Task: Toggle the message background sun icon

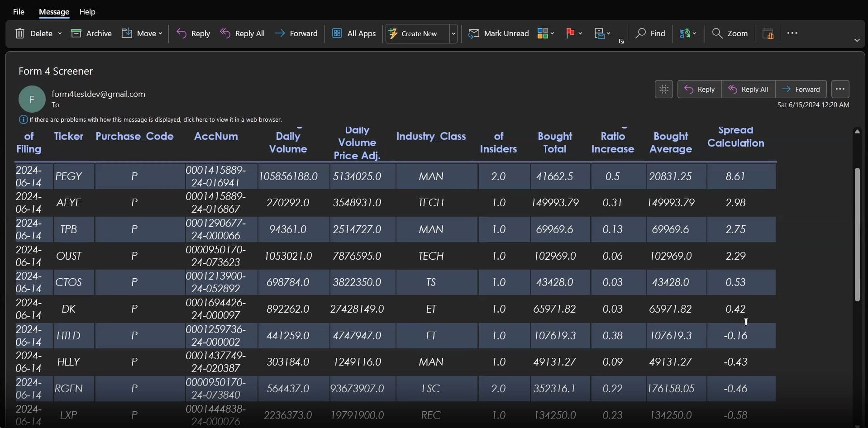Action: 663,90
